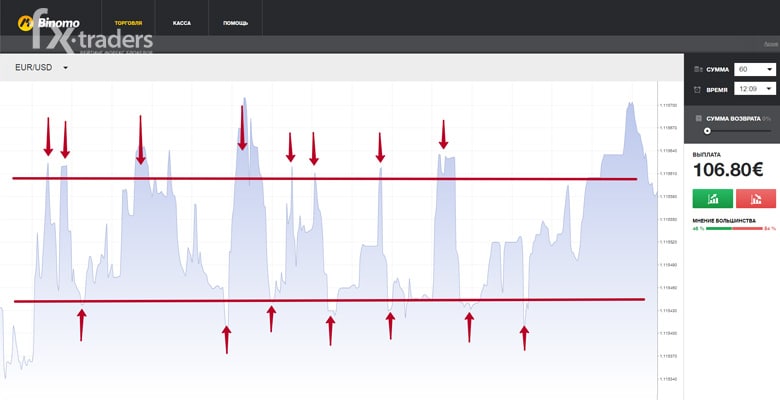Image resolution: width=780 pixels, height=400 pixels.
Task: Click the payout value 106.80€
Action: tap(728, 170)
